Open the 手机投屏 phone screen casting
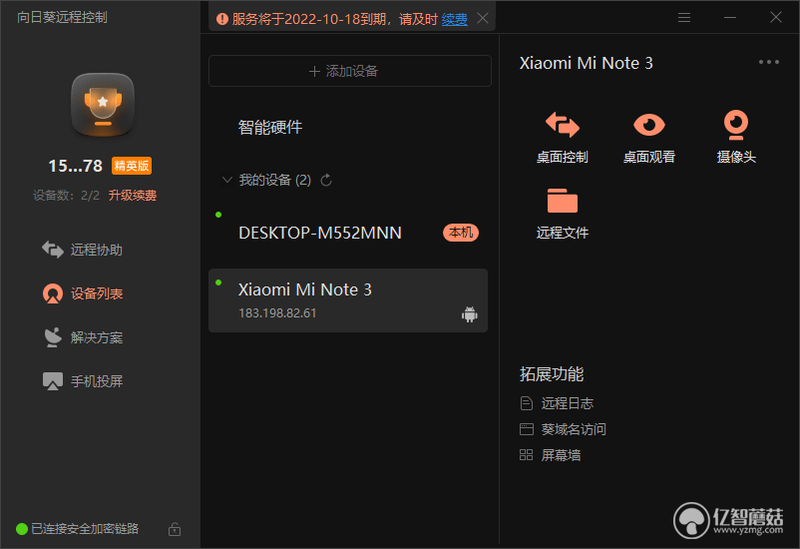 click(83, 381)
